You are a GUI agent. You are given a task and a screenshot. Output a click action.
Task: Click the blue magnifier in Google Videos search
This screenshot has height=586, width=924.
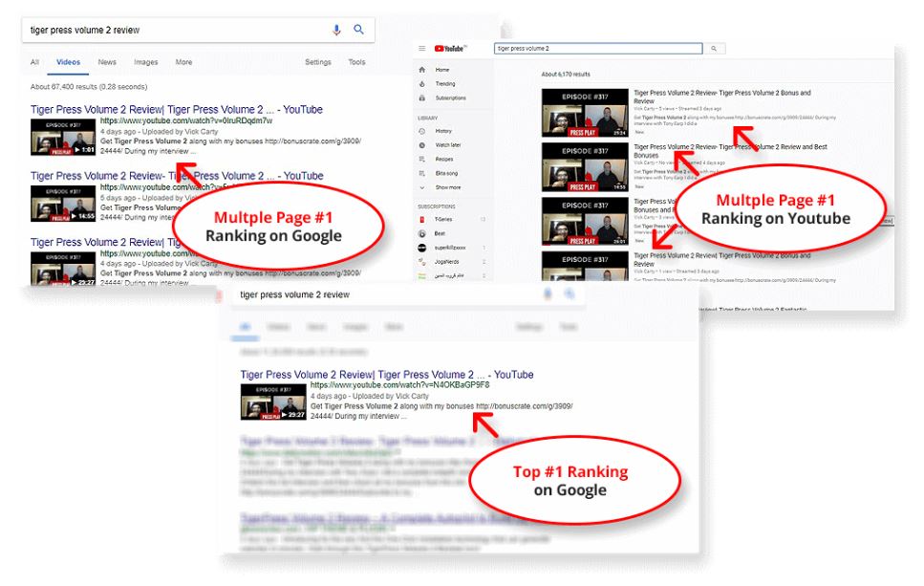(x=358, y=30)
